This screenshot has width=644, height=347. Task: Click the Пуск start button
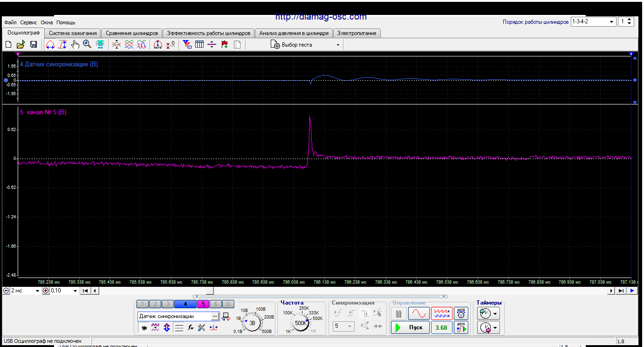[x=409, y=327]
